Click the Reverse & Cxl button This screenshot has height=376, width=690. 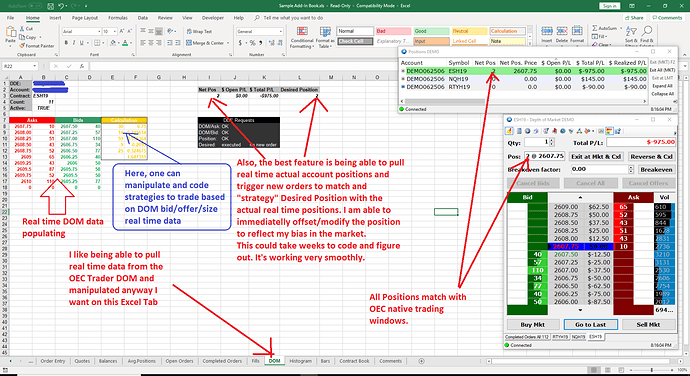pyautogui.click(x=651, y=156)
